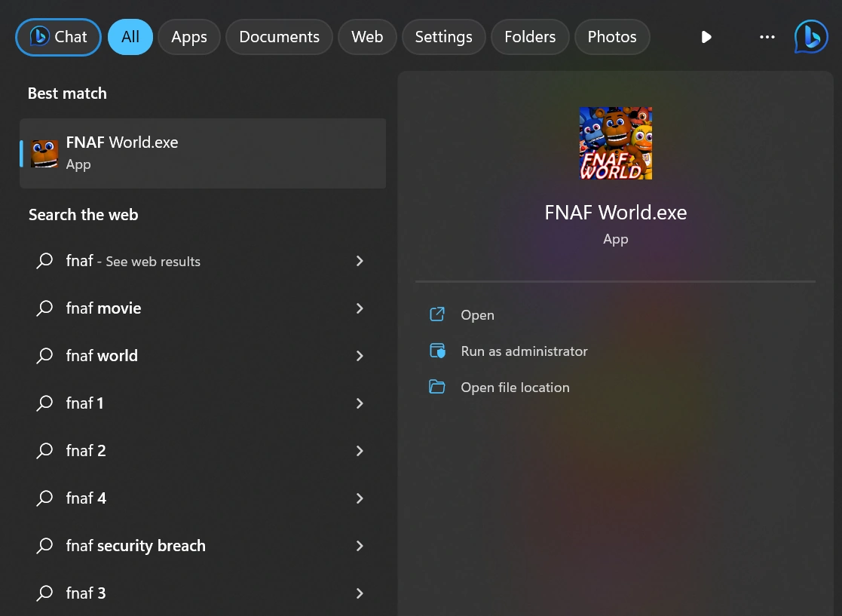Select the Documents search filter
The width and height of the screenshot is (842, 616).
click(279, 36)
